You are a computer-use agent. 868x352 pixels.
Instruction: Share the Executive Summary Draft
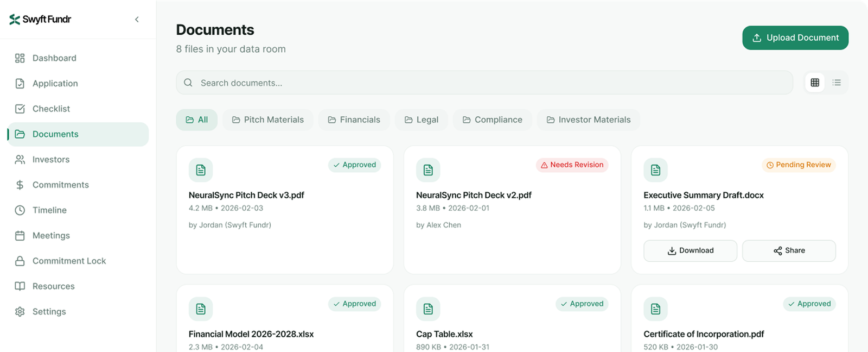pyautogui.click(x=789, y=250)
